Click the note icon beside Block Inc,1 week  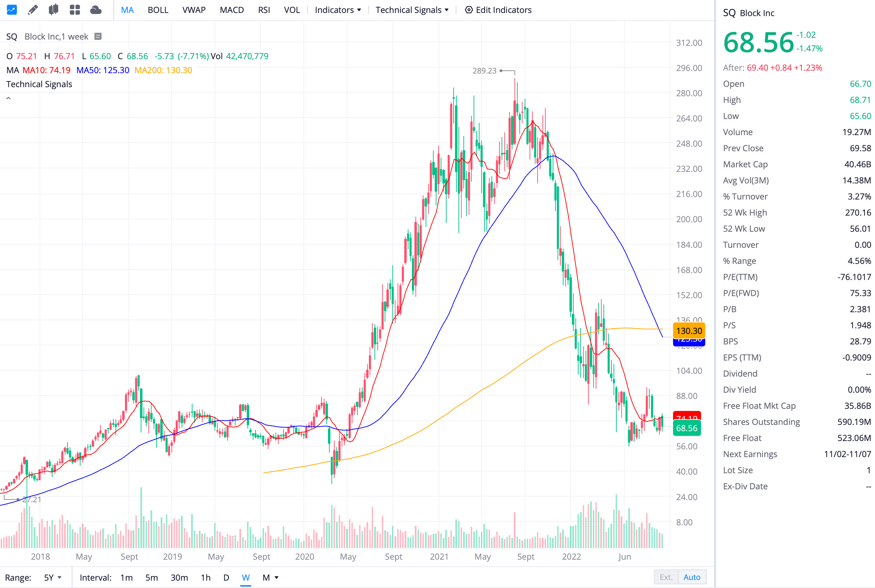pyautogui.click(x=98, y=36)
